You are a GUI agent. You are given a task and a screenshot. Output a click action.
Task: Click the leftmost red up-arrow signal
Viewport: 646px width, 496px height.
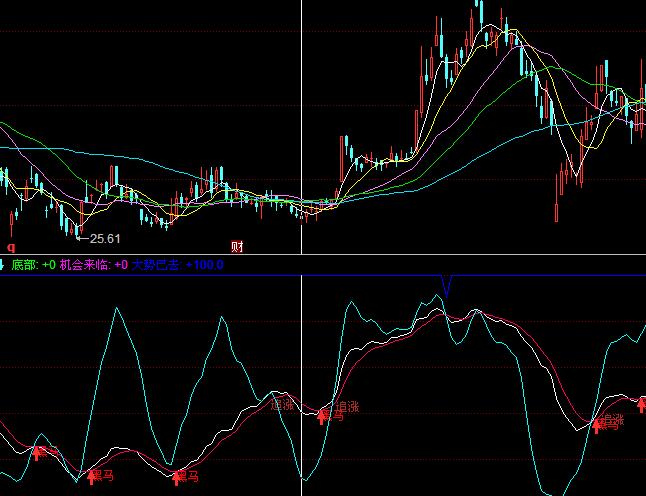(40, 453)
